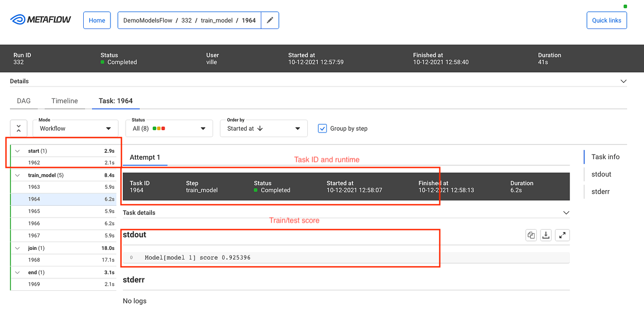This screenshot has width=644, height=311.
Task: Switch to the DAG tab
Action: point(23,101)
